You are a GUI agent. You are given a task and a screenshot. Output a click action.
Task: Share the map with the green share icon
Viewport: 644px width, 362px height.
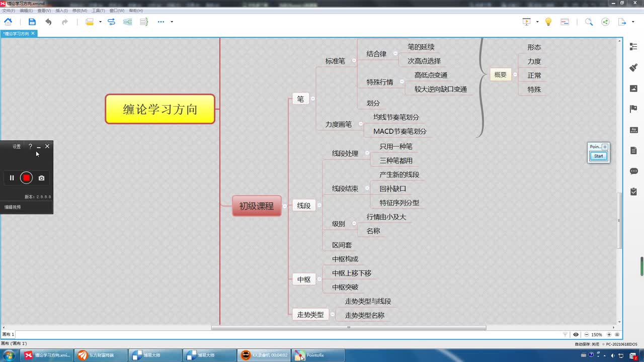pos(605,22)
